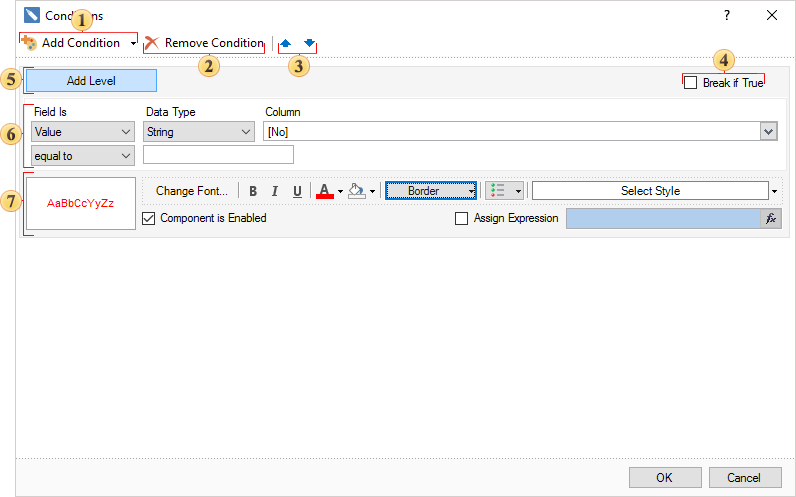Open the Column [No] dropdown

768,131
